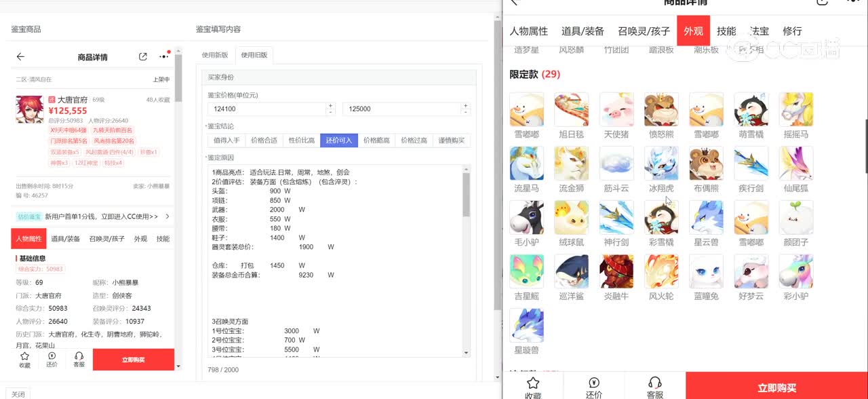
Task: Choose 值得入手 as appraisal conclusion
Action: tap(226, 140)
